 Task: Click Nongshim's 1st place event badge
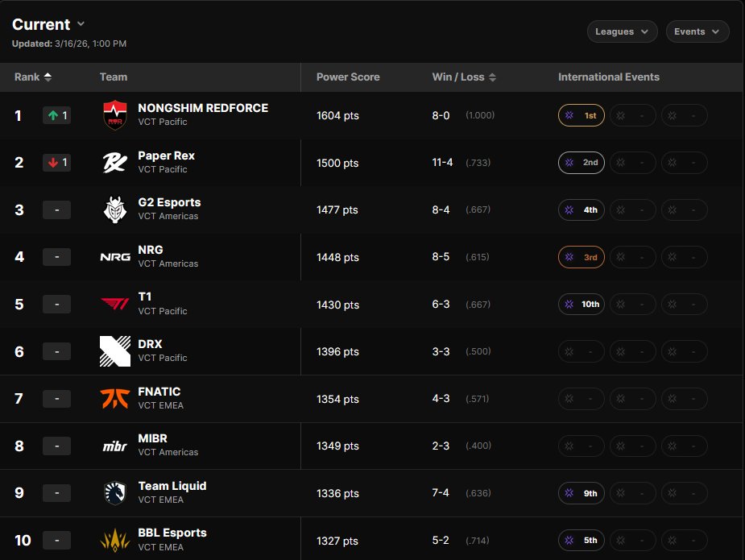click(x=581, y=115)
